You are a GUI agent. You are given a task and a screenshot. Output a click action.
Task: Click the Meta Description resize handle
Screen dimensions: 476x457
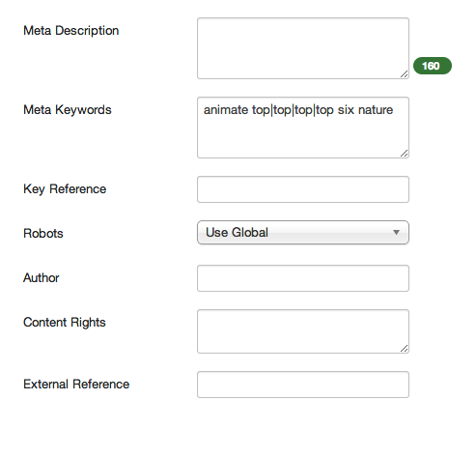[x=405, y=74]
